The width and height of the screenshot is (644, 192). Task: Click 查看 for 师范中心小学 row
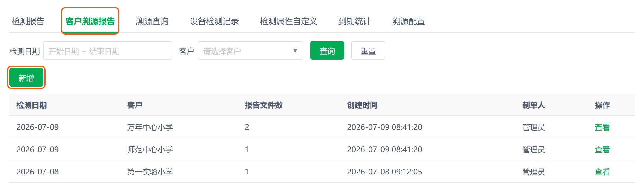pyautogui.click(x=602, y=150)
